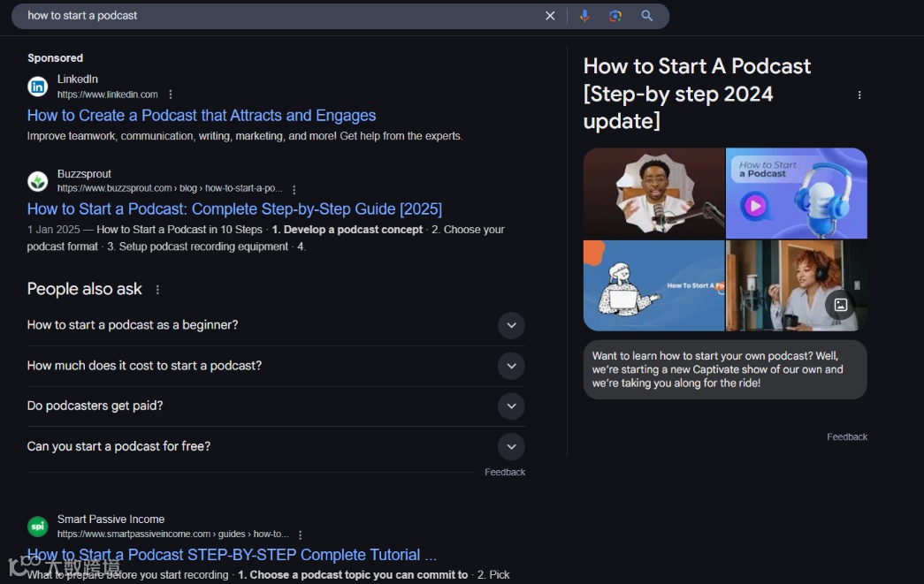Viewport: 924px width, 584px height.
Task: Click the 'People also ask' heading
Action: click(84, 289)
